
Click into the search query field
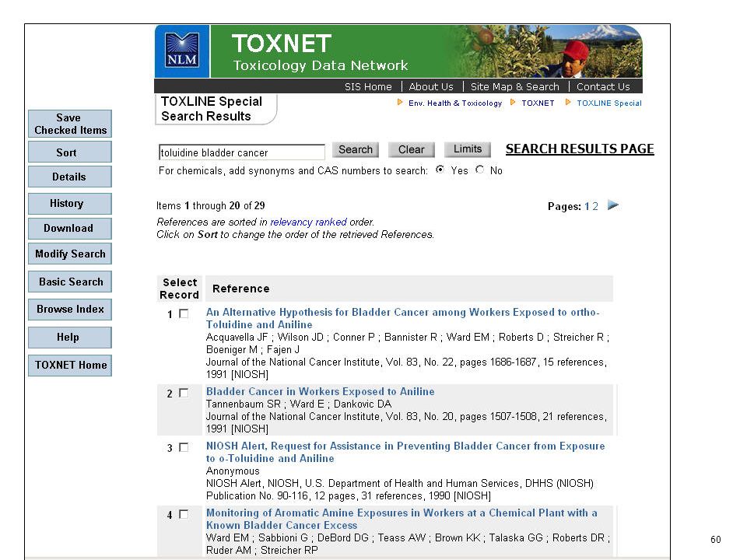click(241, 152)
